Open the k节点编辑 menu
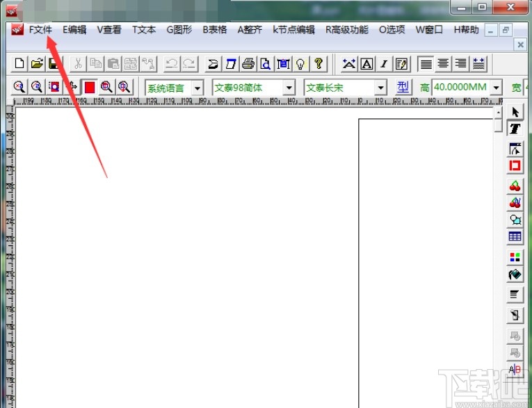This screenshot has height=408, width=532. pos(293,30)
